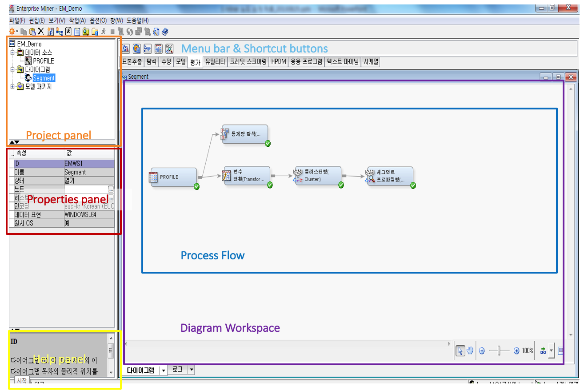Click the chart shortcut icon above the node tabs
This screenshot has height=391, width=588.
click(x=126, y=48)
